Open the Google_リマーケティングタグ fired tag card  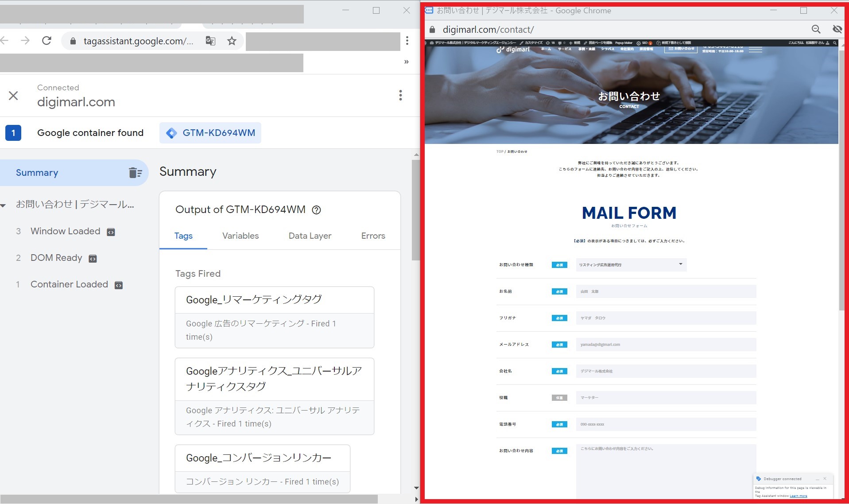(x=275, y=317)
